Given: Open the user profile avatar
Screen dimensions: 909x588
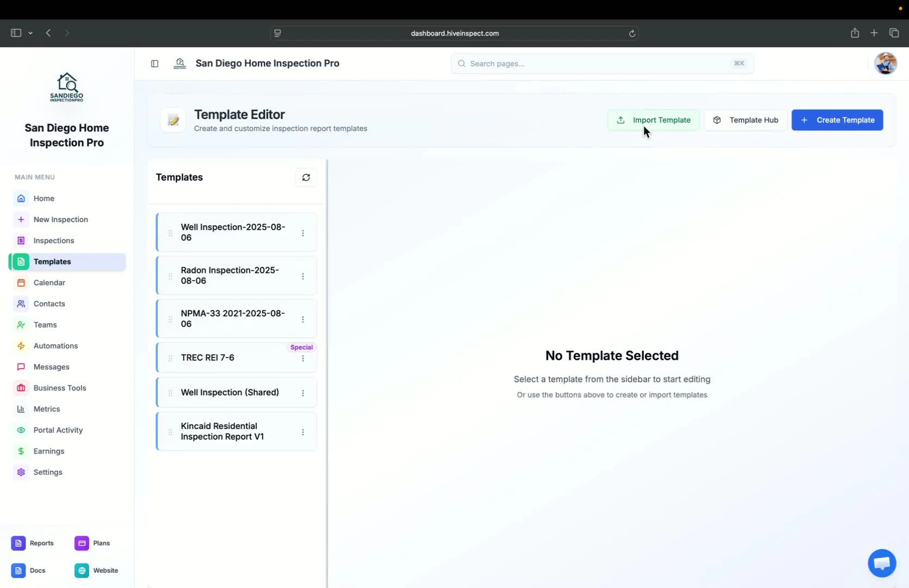Looking at the screenshot, I should point(886,64).
